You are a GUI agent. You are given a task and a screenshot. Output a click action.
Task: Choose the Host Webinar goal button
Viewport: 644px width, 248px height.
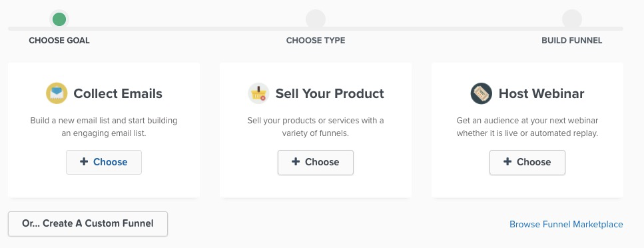click(x=527, y=162)
